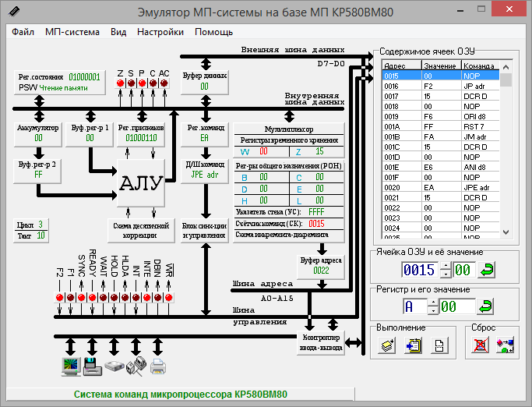Click the Адрес column header

402,65
